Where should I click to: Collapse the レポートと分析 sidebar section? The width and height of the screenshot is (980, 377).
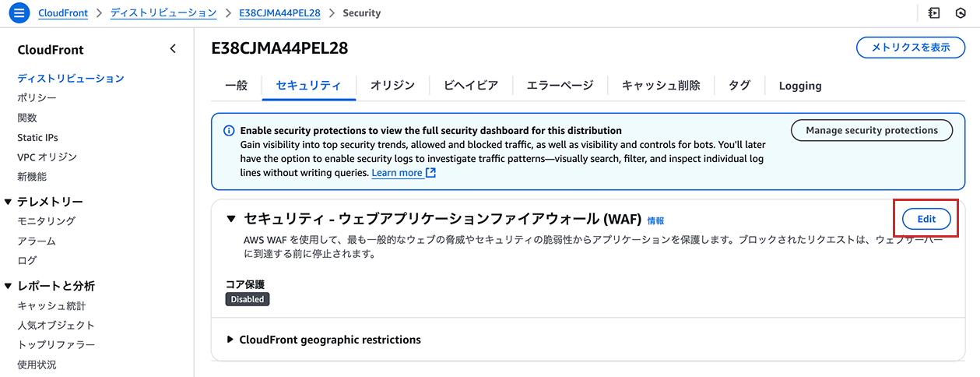point(8,286)
